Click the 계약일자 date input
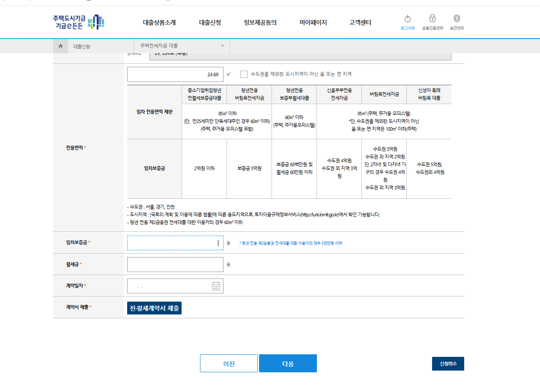Screen dimensions: 540x392 175,286
